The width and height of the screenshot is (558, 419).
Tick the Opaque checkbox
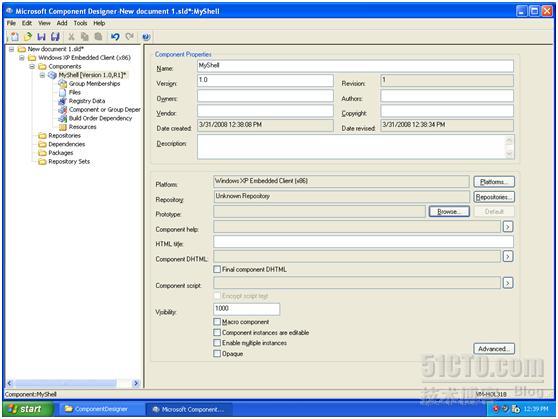pos(217,353)
